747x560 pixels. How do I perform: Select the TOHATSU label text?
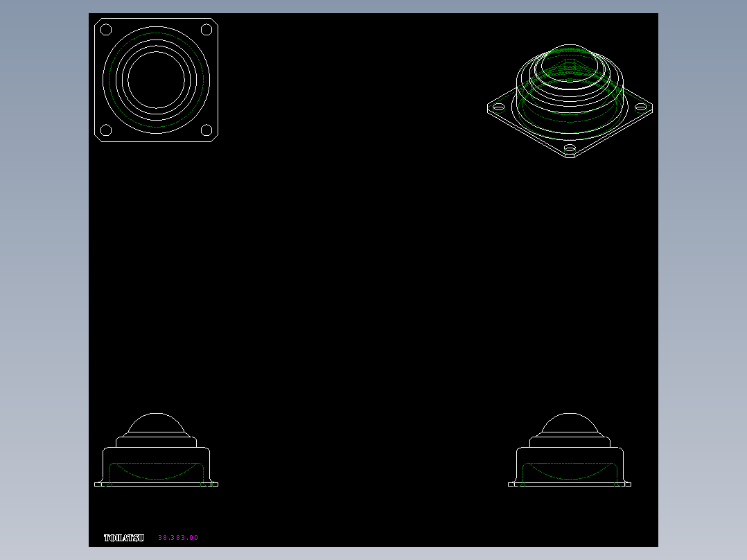[124, 538]
